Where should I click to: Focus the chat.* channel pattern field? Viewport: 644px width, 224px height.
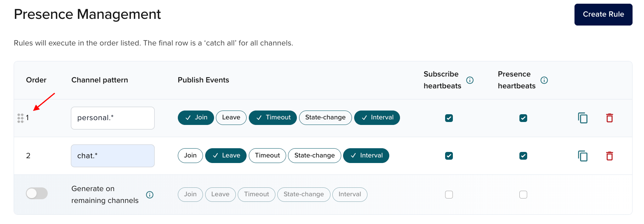click(113, 156)
